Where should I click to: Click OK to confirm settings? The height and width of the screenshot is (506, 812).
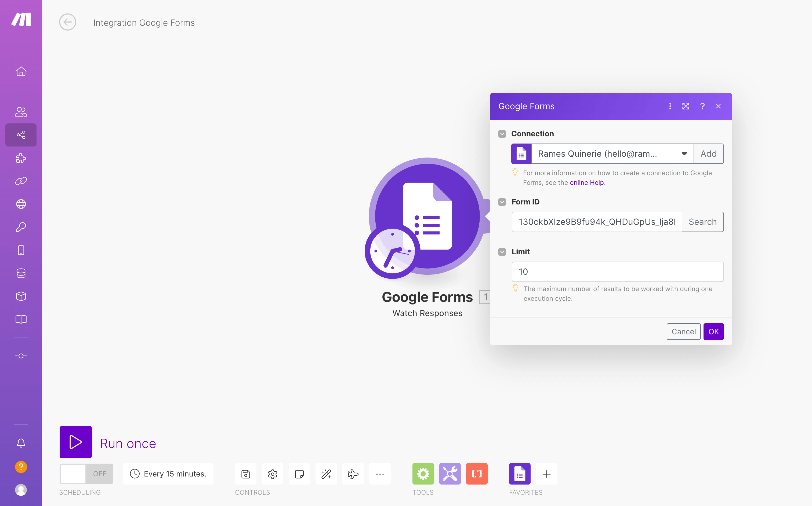click(713, 331)
